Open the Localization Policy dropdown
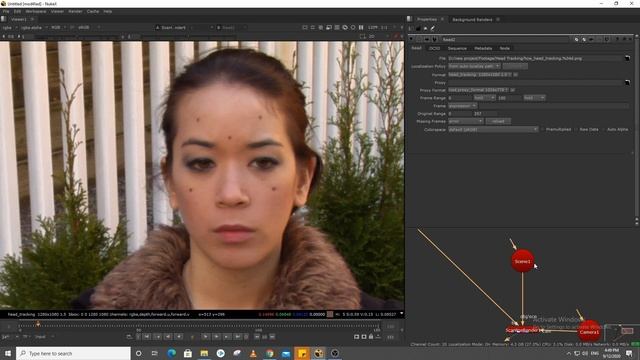Image resolution: width=640 pixels, height=360 pixels. click(x=474, y=66)
